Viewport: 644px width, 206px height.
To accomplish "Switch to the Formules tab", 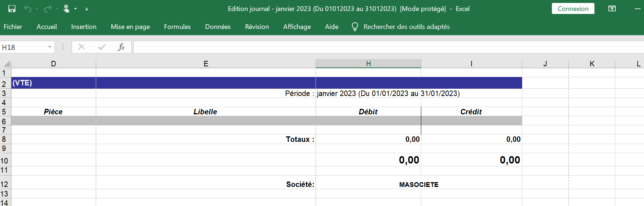I will click(x=177, y=27).
